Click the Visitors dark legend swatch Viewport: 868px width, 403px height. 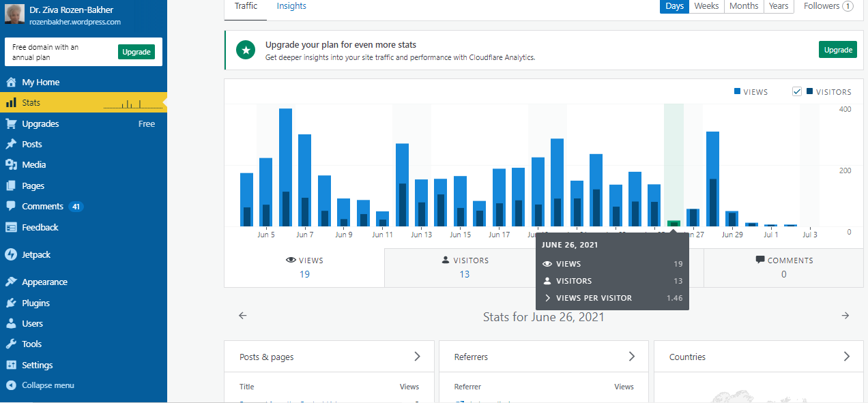pyautogui.click(x=809, y=91)
